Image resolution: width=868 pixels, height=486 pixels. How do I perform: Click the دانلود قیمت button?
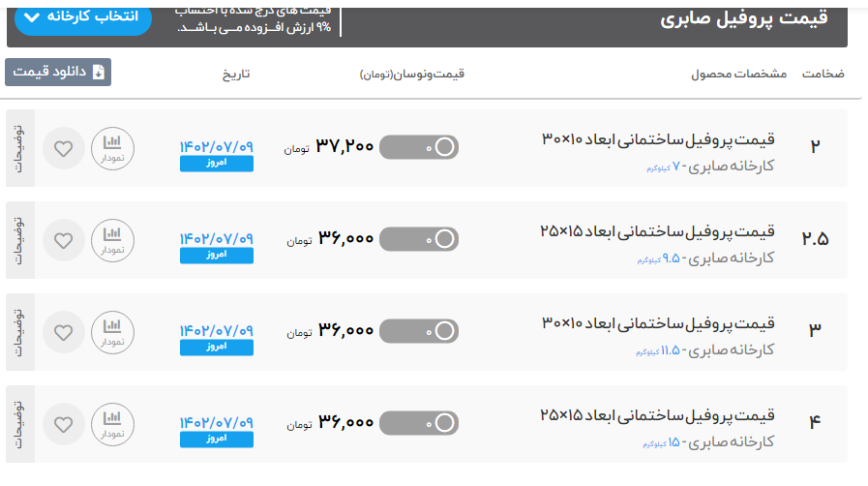pos(58,73)
